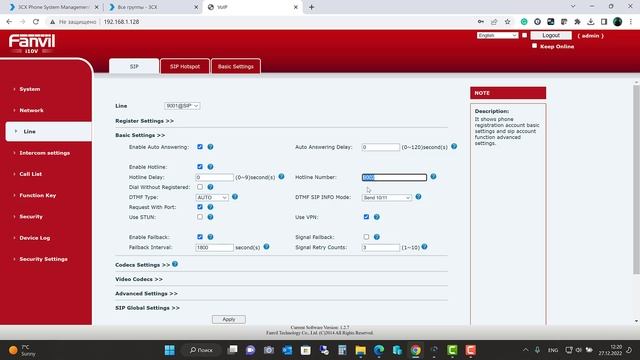Click the Failback Interval input field
640x360 pixels.
point(214,247)
